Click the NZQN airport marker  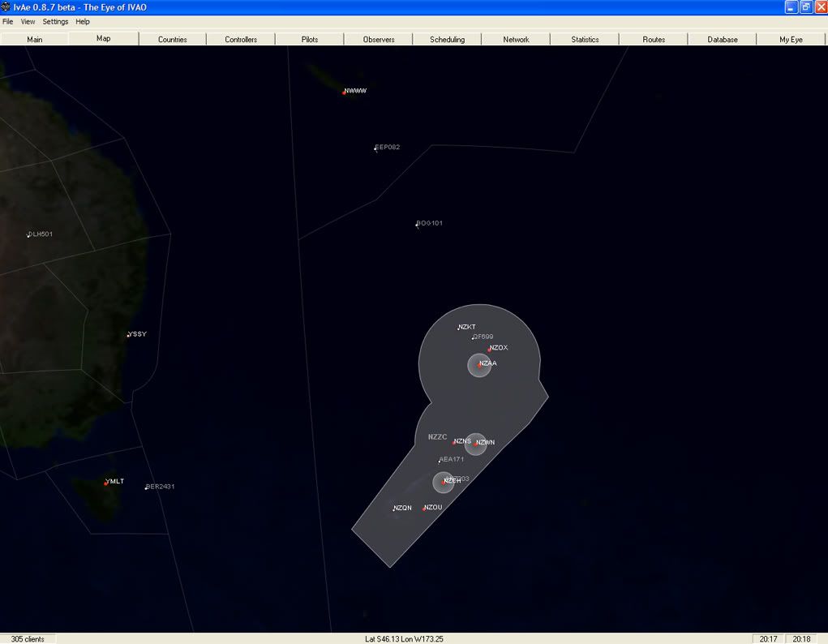click(x=394, y=509)
